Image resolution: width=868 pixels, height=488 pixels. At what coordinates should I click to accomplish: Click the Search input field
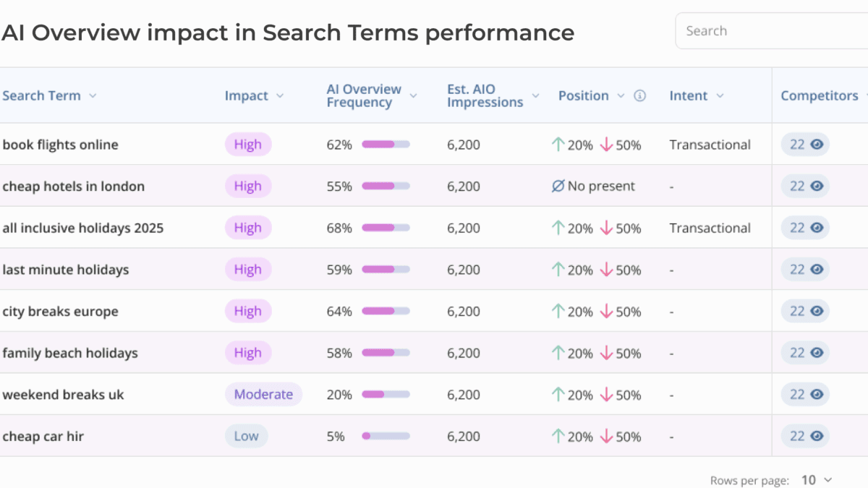770,31
